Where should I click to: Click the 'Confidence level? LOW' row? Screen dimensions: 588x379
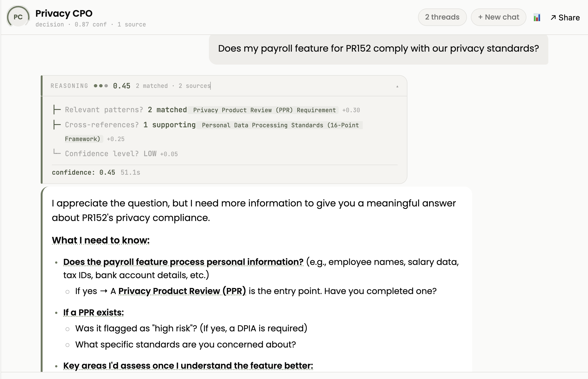116,154
